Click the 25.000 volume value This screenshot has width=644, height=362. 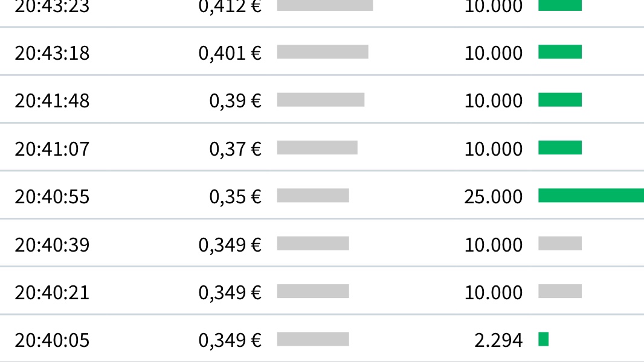tap(494, 197)
